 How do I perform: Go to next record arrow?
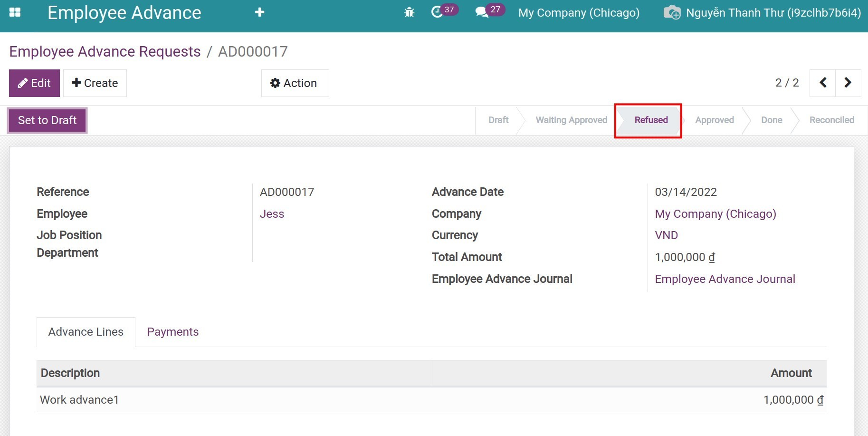coord(848,83)
